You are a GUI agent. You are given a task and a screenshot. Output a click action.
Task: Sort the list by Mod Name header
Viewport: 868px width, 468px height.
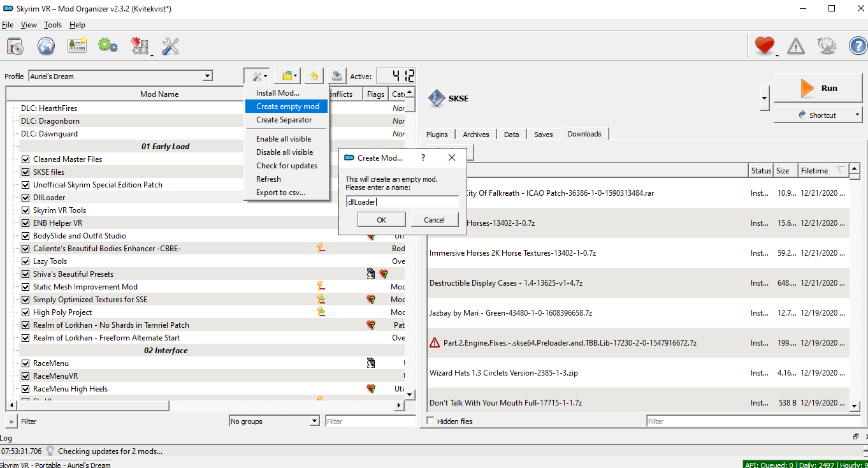[159, 94]
